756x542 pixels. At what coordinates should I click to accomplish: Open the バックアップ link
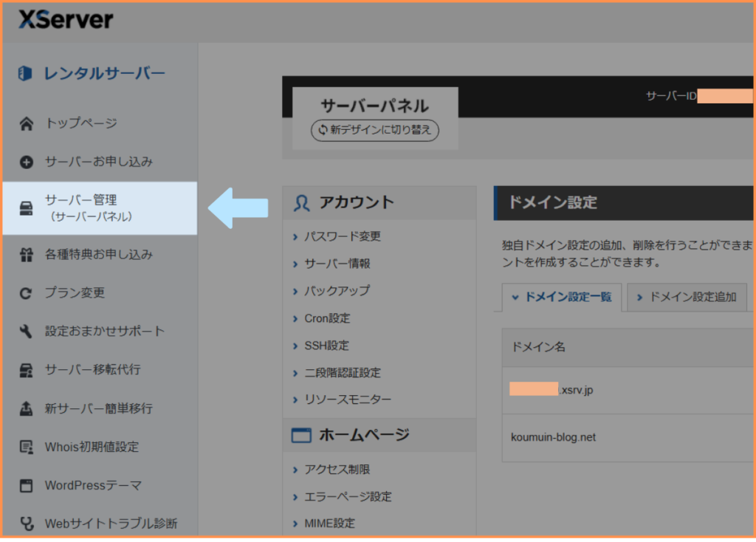[x=337, y=291]
